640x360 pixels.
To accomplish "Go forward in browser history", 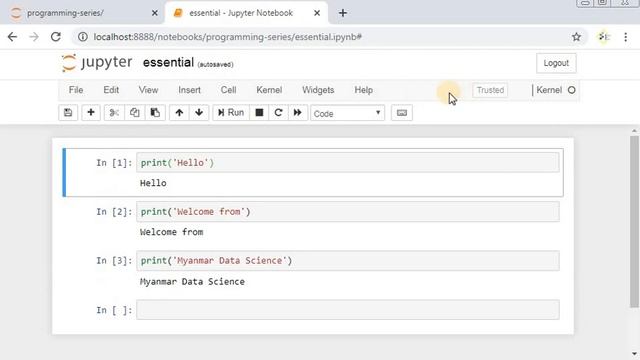I will pos(34,37).
